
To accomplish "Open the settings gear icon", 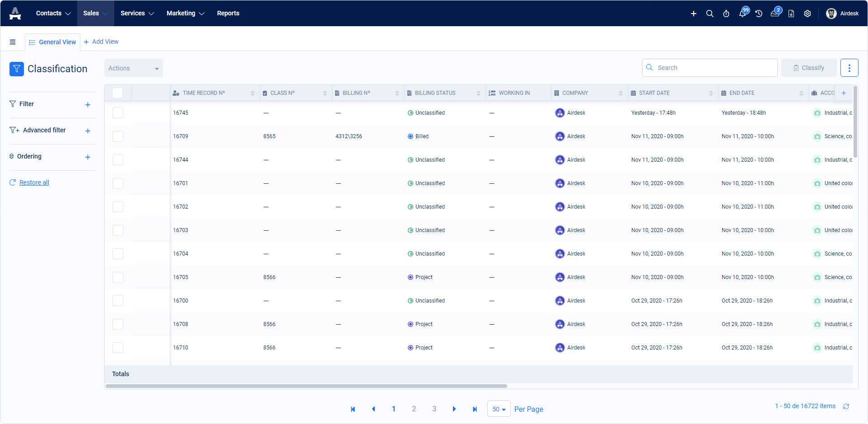I will pyautogui.click(x=807, y=14).
